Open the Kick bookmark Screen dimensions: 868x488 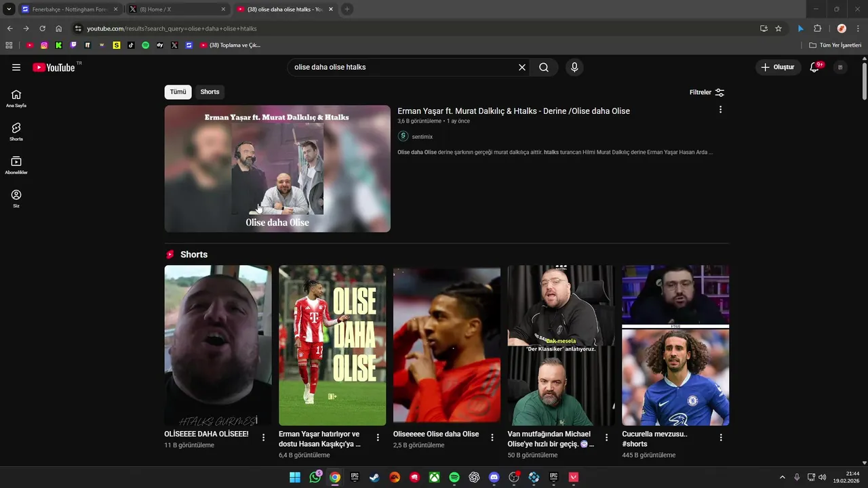pyautogui.click(x=58, y=45)
